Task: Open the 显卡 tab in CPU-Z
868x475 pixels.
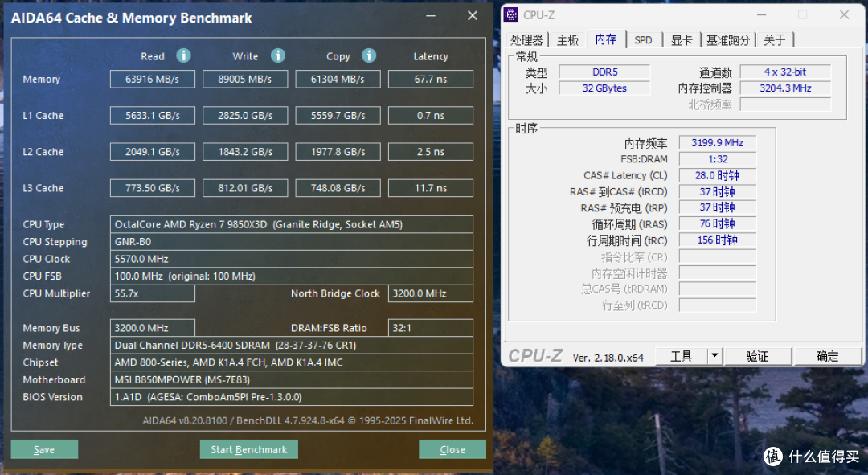Action: click(682, 40)
